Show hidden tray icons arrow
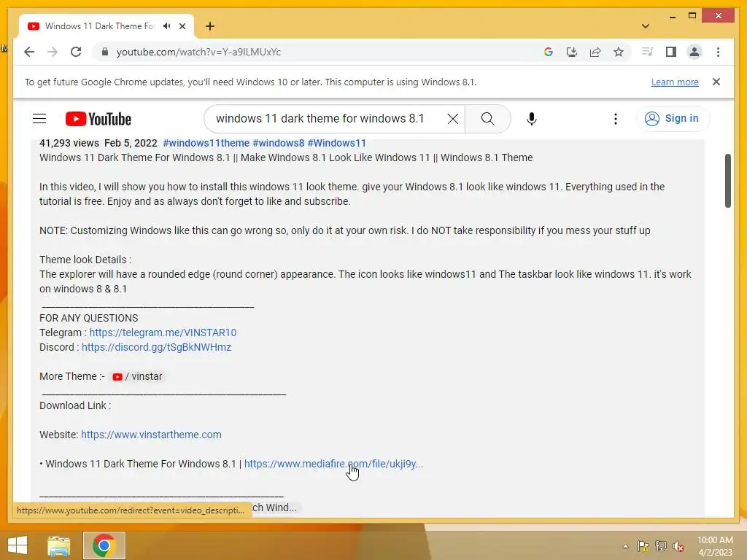This screenshot has width=747, height=560. tap(625, 546)
